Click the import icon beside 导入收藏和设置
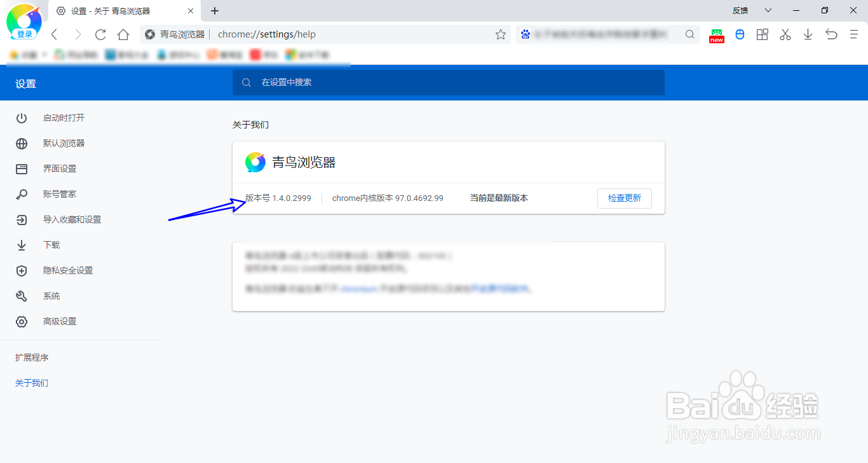Screen dimensions: 868x463 pyautogui.click(x=22, y=219)
